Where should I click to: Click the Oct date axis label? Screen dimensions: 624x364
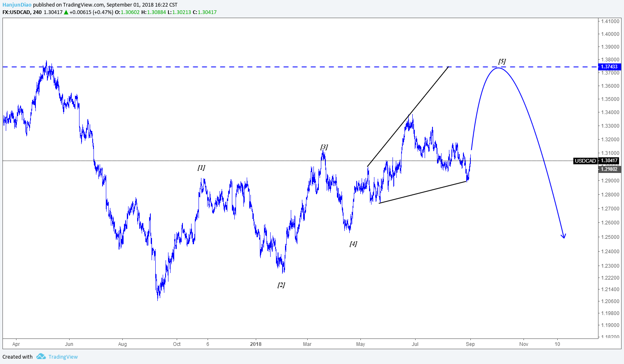tap(177, 344)
